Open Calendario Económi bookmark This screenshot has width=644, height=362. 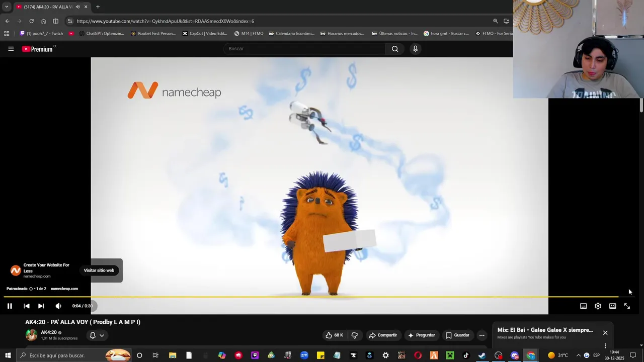(291, 34)
